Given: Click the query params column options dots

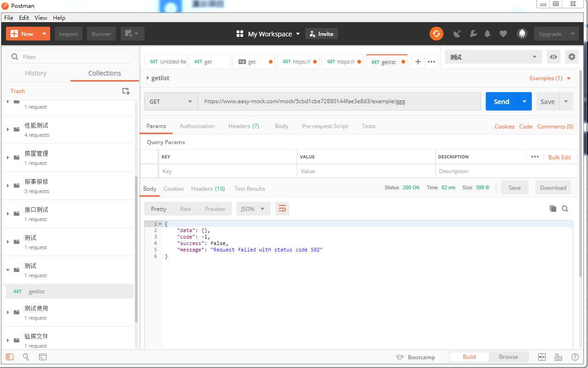Looking at the screenshot, I should [x=535, y=157].
